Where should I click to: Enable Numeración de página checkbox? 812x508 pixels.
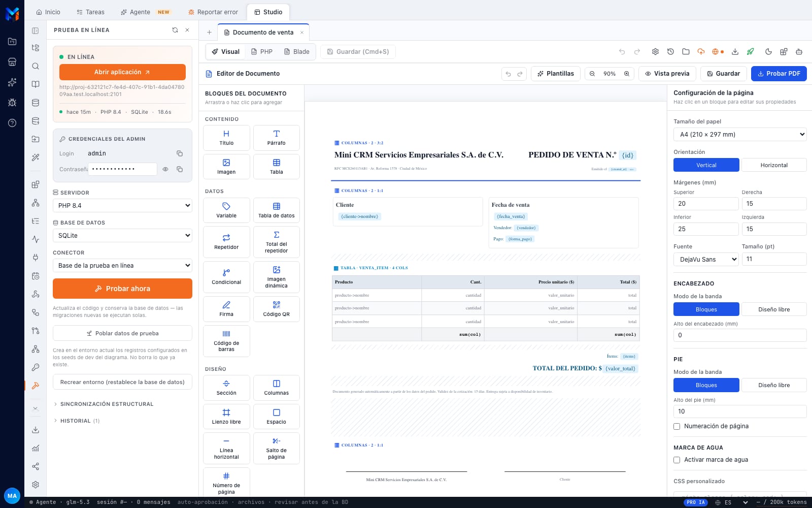pos(676,426)
